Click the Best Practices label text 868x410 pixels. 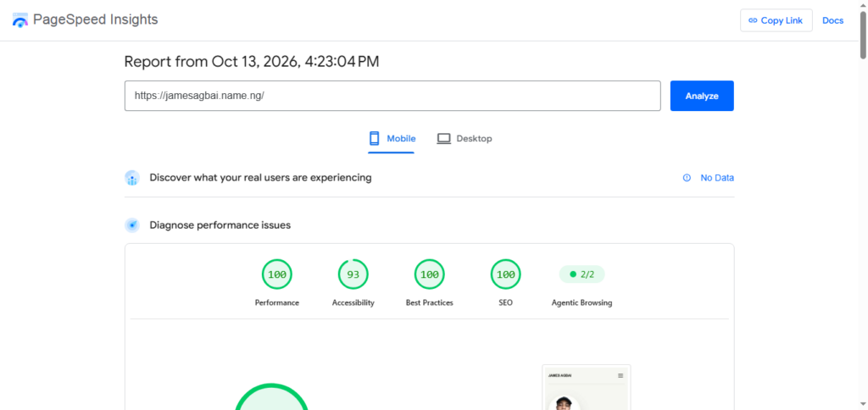[x=430, y=302]
